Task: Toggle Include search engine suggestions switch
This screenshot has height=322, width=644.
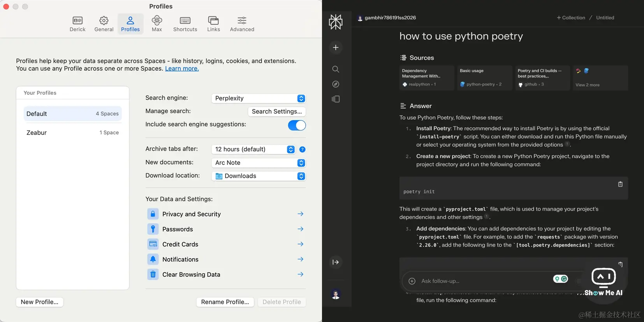Action: (297, 125)
